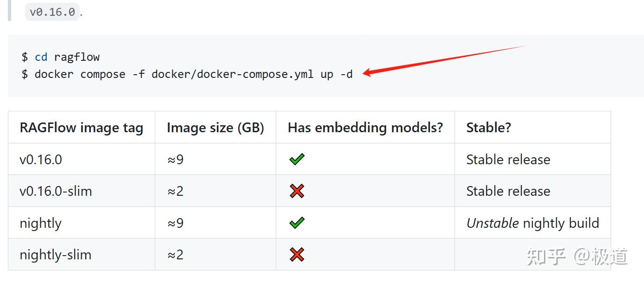Select the v0.16.0-slim image tag cell

click(56, 191)
